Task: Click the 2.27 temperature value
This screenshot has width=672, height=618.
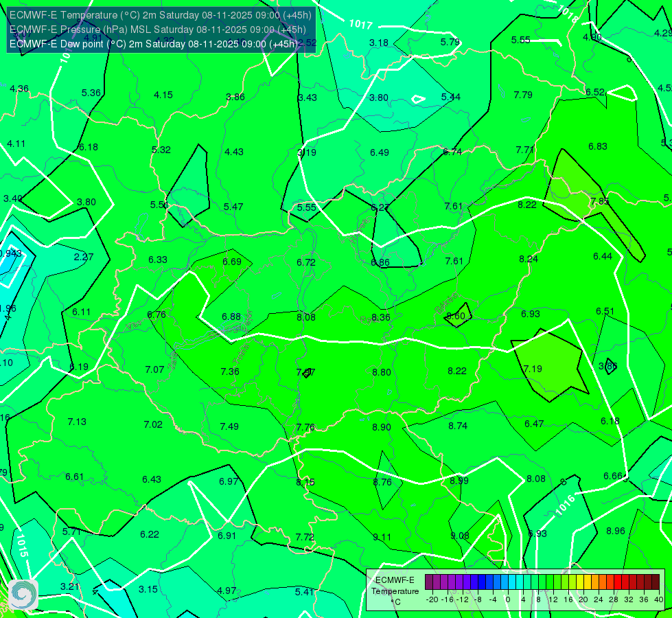Action: (84, 257)
